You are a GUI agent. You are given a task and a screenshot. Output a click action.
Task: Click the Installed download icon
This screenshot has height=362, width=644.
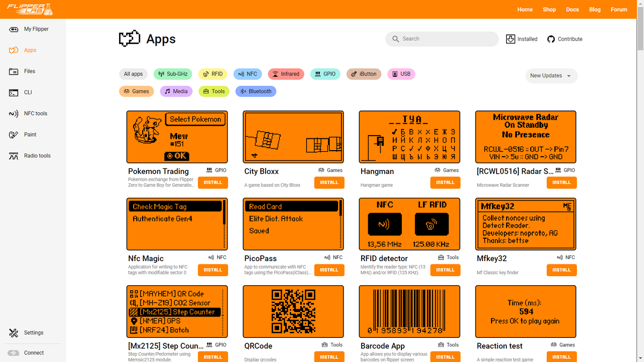click(x=510, y=39)
